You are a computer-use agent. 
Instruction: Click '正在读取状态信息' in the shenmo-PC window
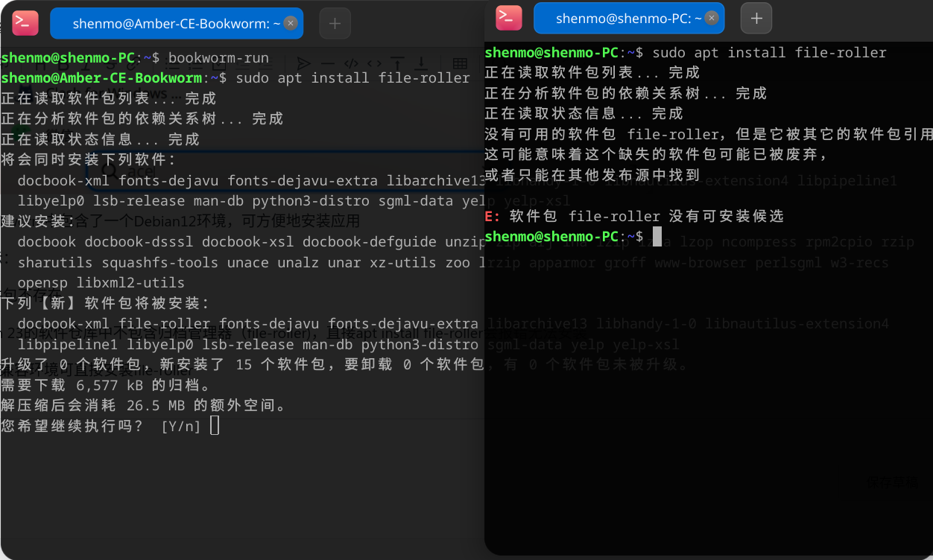(x=551, y=113)
